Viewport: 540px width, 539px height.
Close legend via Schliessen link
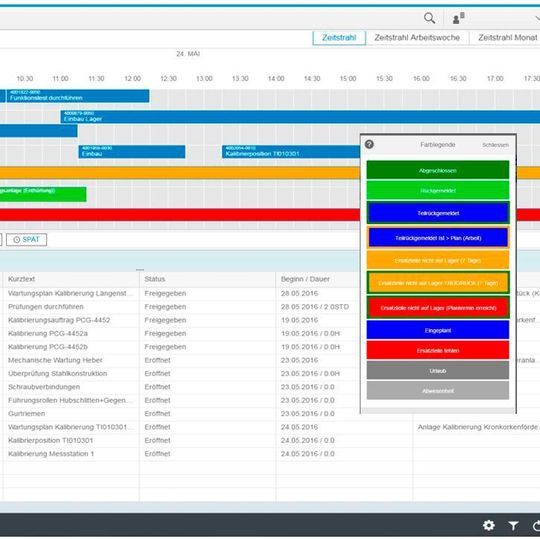click(x=495, y=145)
